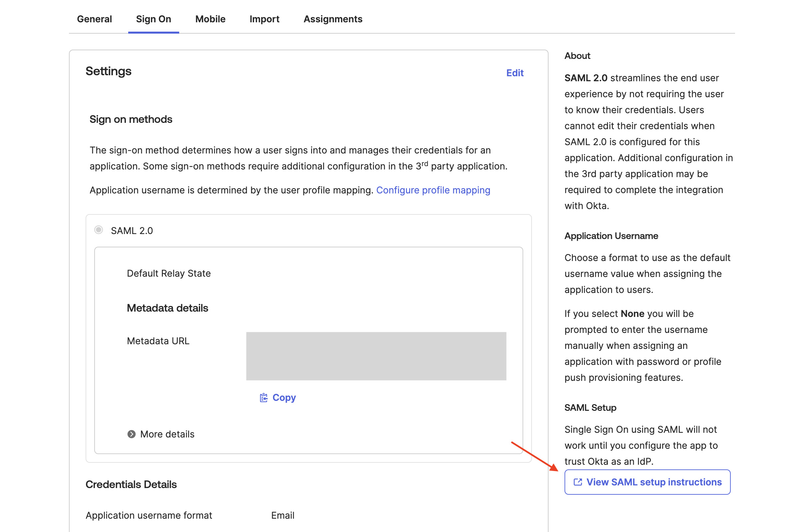
Task: Select the SAML 2.0 radio button
Action: [99, 230]
